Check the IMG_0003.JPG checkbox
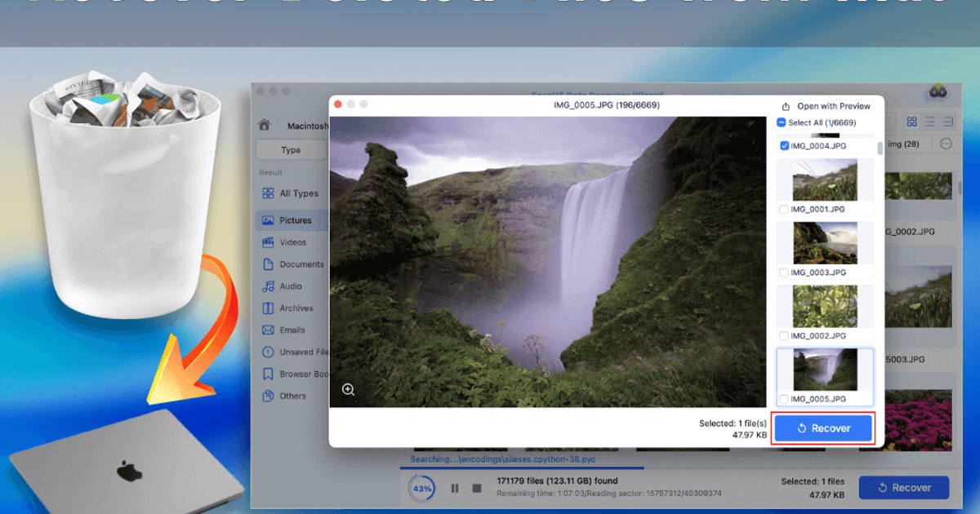This screenshot has width=980, height=514. pyautogui.click(x=784, y=273)
